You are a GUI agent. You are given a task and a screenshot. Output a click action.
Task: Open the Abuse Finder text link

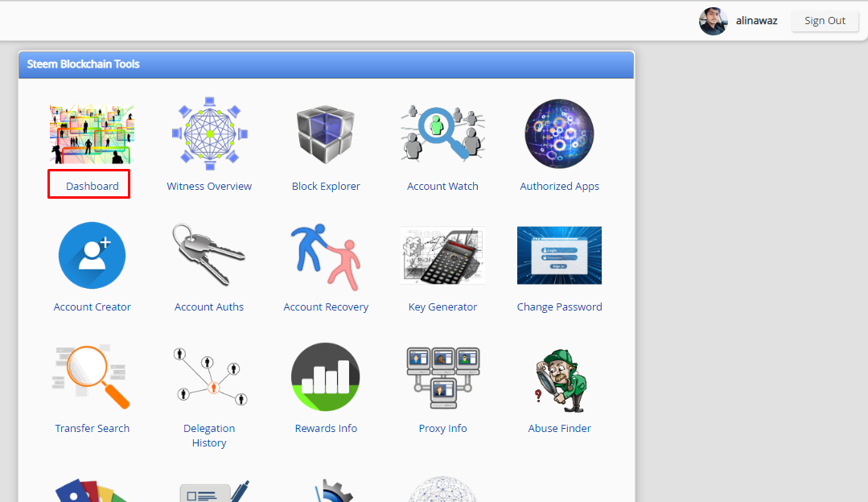[x=559, y=428]
